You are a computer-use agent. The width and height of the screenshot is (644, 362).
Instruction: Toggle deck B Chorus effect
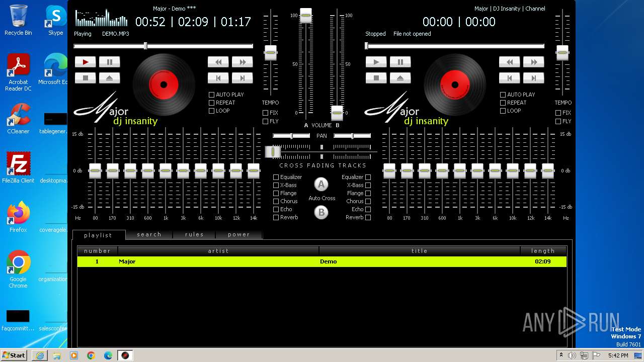click(x=368, y=201)
